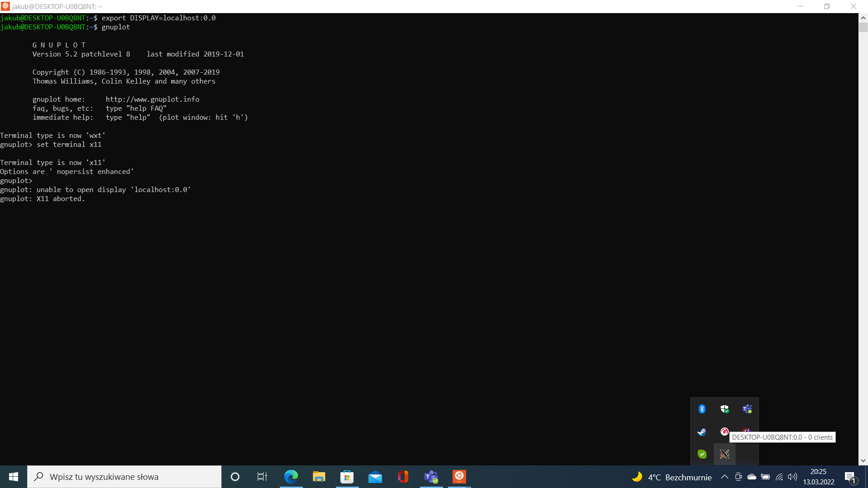This screenshot has height=488, width=868.
Task: Click the Microsoft Teams tray icon
Action: pos(747,409)
